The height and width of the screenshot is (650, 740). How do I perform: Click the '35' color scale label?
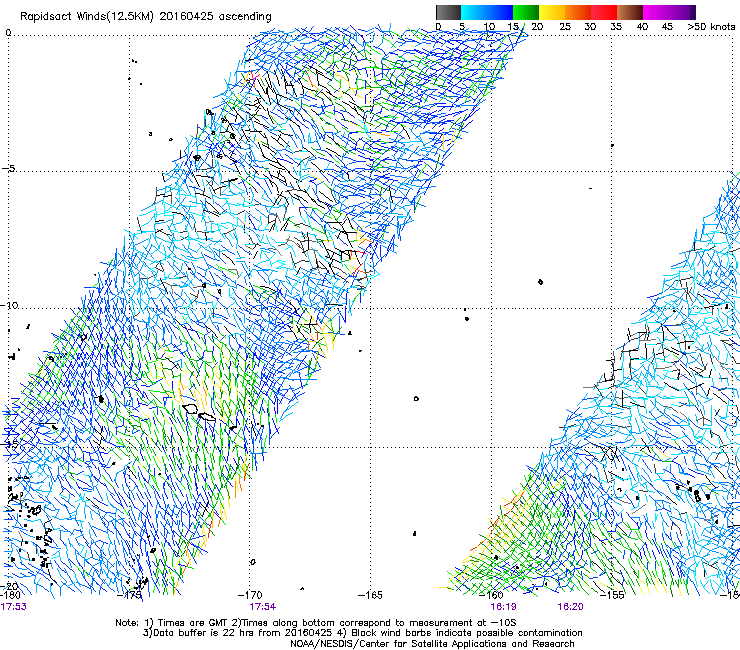pyautogui.click(x=616, y=26)
